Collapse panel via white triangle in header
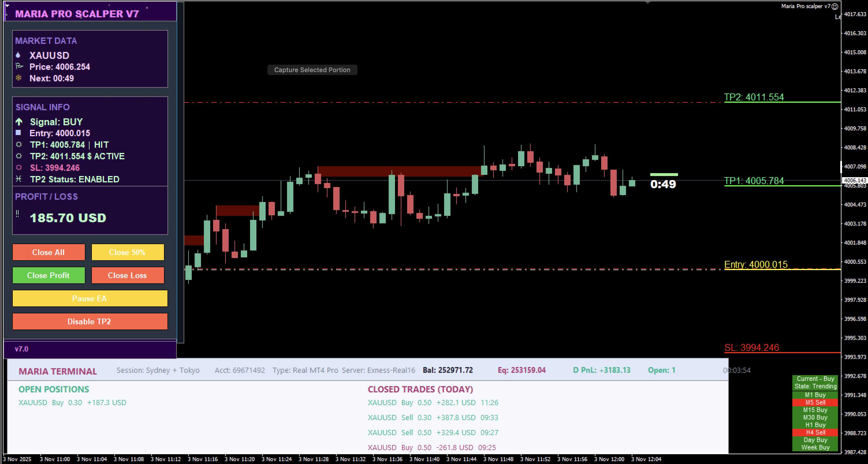Screen dimensions: 868x464 coord(7,6)
